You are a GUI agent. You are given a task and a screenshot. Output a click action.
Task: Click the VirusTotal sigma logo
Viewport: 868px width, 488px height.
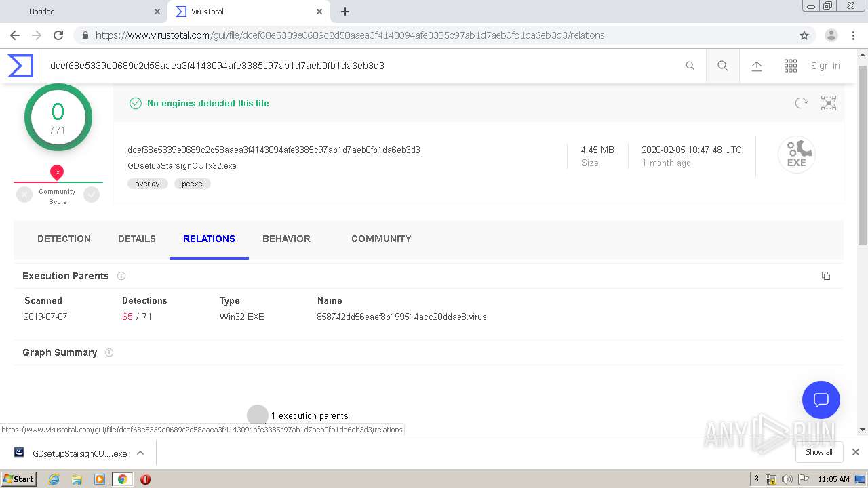click(20, 66)
